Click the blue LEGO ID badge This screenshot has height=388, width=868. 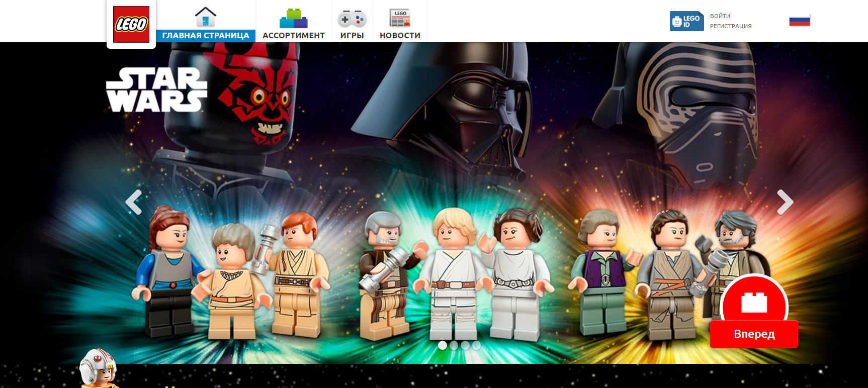click(686, 21)
